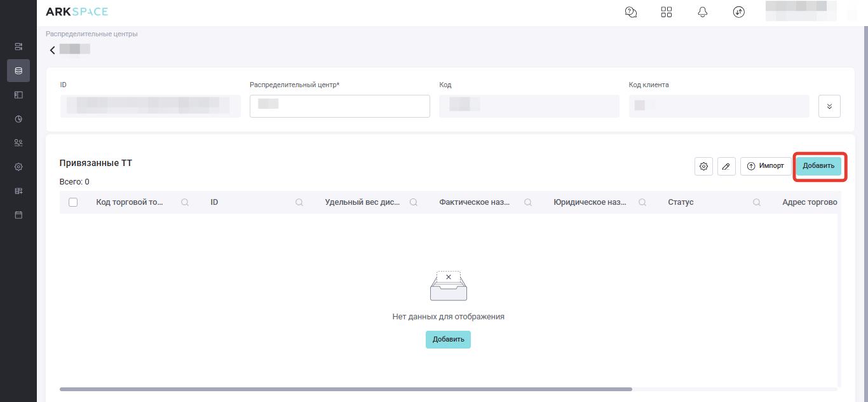Open the sidebar gear settings icon
Viewport: 868px width, 402px height.
(x=18, y=167)
